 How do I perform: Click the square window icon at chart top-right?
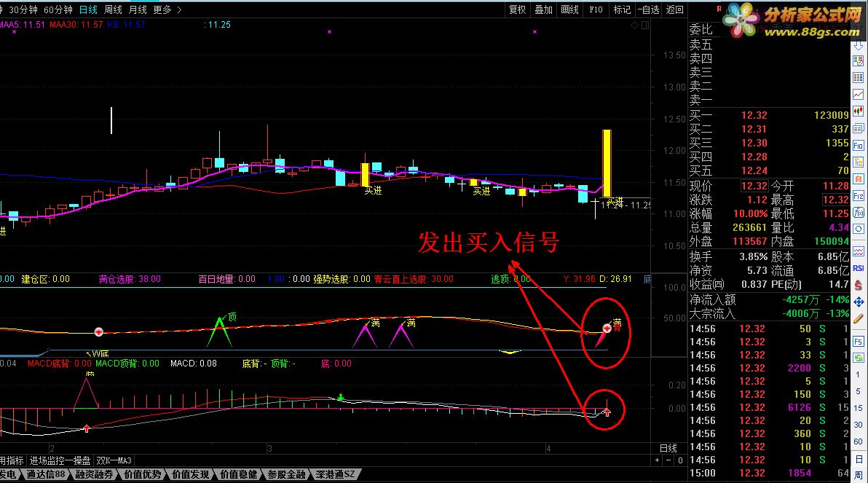(x=645, y=25)
